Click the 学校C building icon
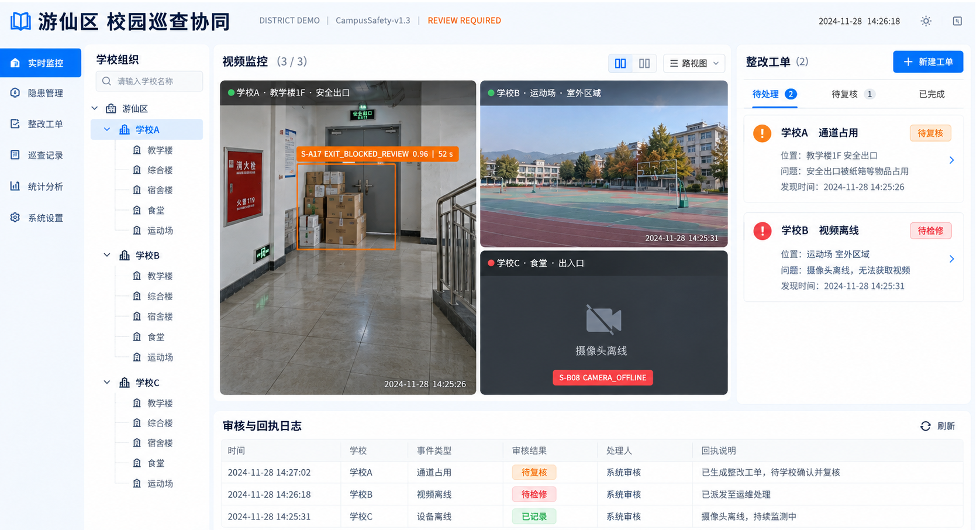 click(x=125, y=382)
